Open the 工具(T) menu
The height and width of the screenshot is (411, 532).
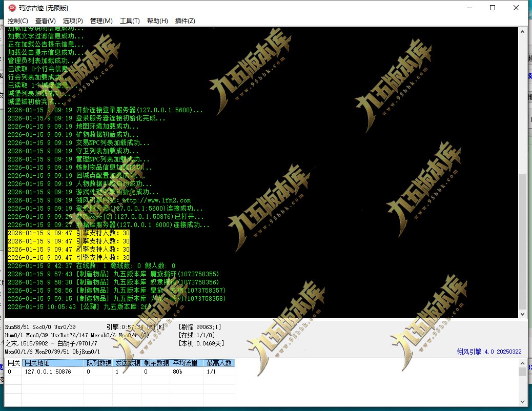point(130,20)
